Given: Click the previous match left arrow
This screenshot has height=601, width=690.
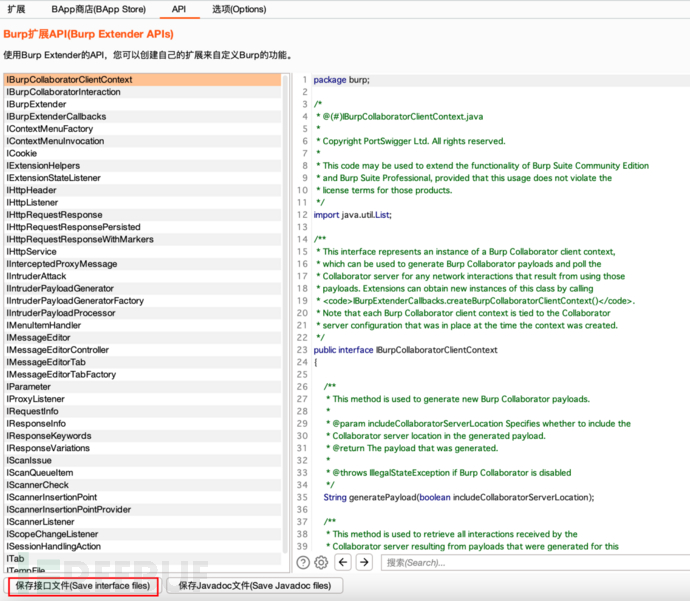Looking at the screenshot, I should click(344, 563).
